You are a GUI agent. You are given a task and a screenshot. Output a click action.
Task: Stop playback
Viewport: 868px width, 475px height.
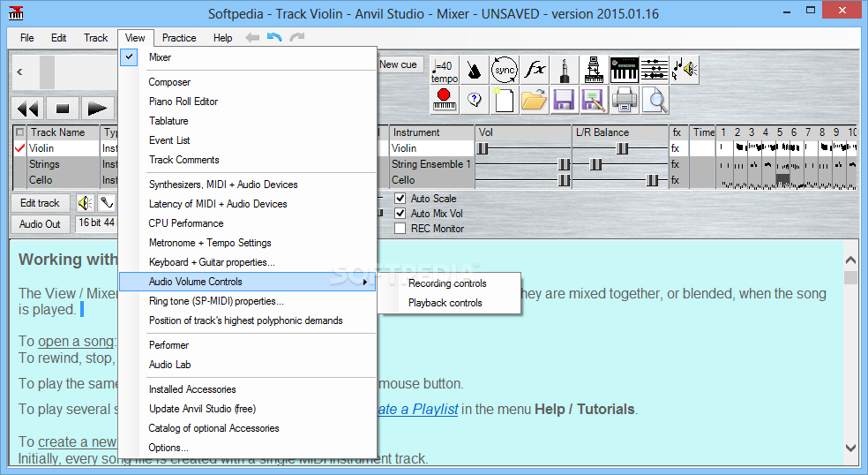[x=63, y=108]
